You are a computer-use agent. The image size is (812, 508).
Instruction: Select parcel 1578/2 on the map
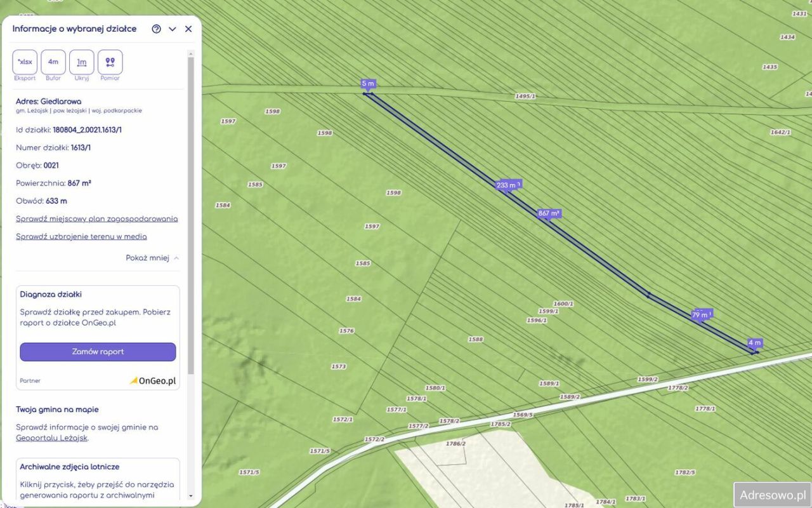pyautogui.click(x=449, y=420)
